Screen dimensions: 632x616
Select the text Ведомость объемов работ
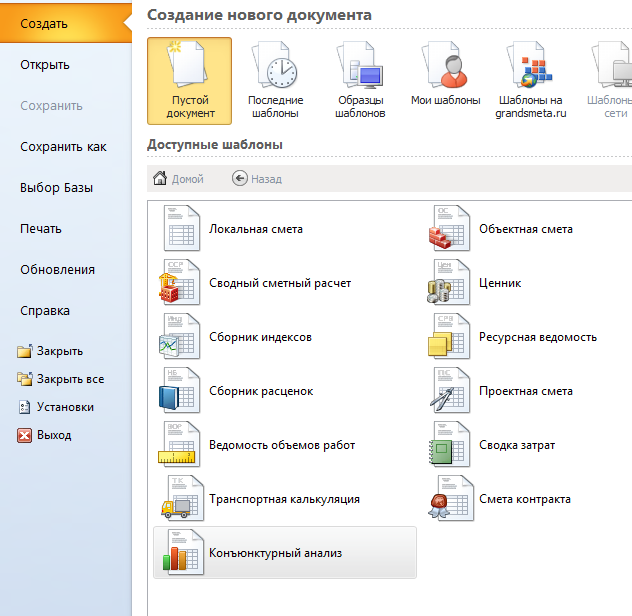[x=282, y=445]
